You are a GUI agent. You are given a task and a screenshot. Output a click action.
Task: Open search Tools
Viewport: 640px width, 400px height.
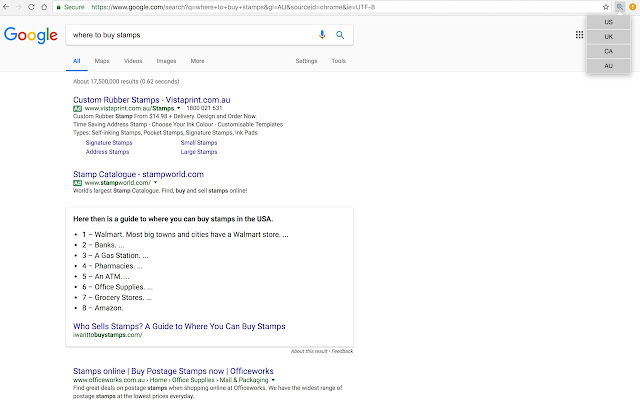click(339, 61)
